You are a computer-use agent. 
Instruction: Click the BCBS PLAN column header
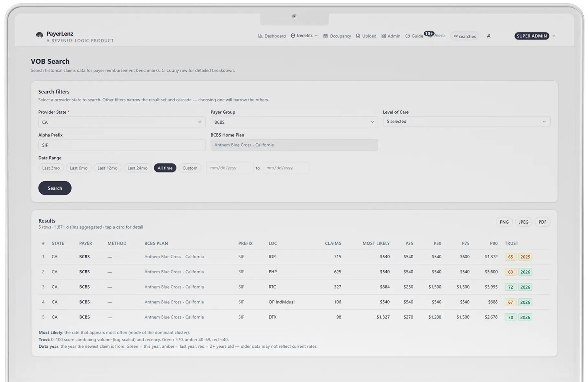[156, 243]
